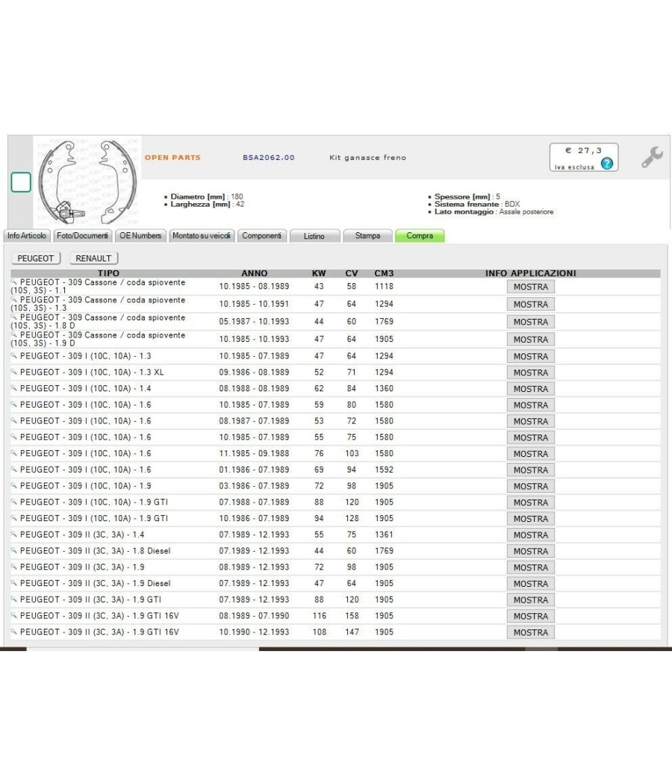This screenshot has height=784, width=672.
Task: Click the green Compra tab
Action: point(420,235)
